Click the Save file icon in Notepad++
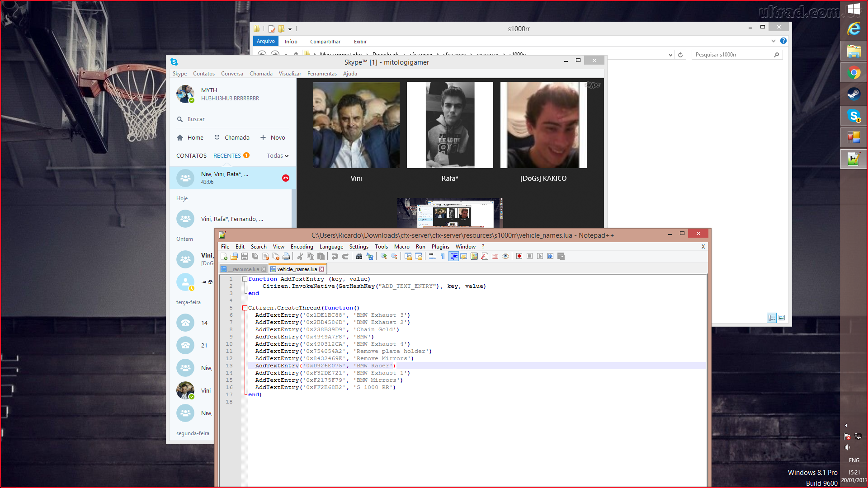Viewport: 868px width, 488px height. (245, 256)
